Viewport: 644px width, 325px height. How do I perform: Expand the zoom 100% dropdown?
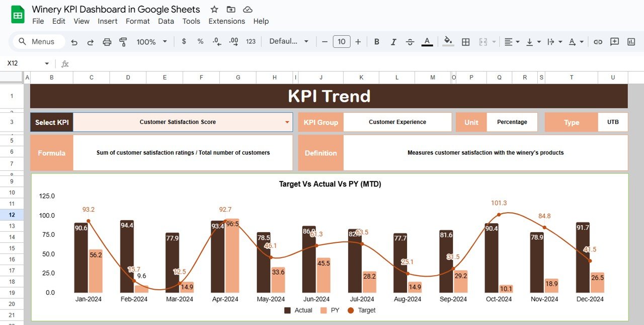tap(151, 42)
